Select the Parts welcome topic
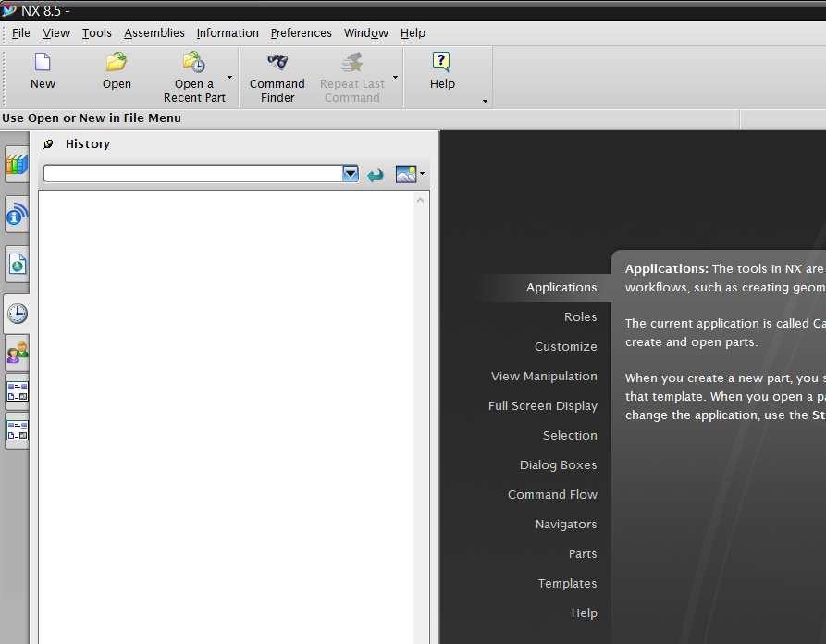Viewport: 826px width, 644px height. 583,554
